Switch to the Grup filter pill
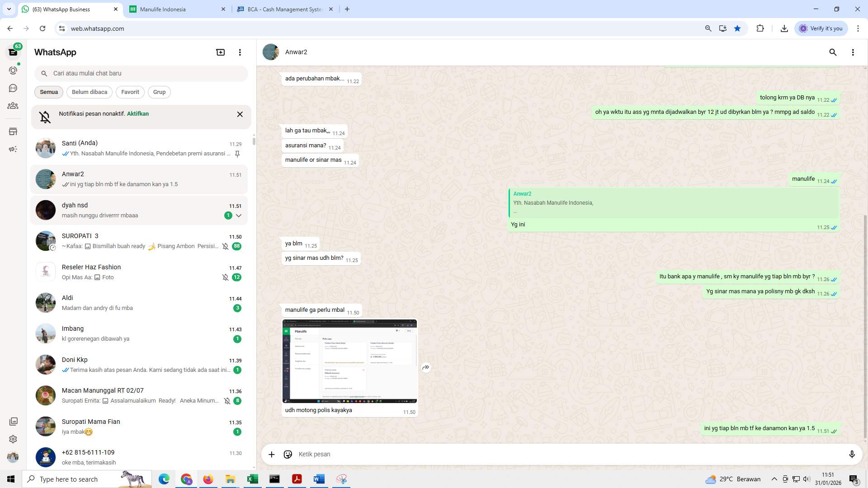Image resolution: width=868 pixels, height=488 pixels. 159,92
